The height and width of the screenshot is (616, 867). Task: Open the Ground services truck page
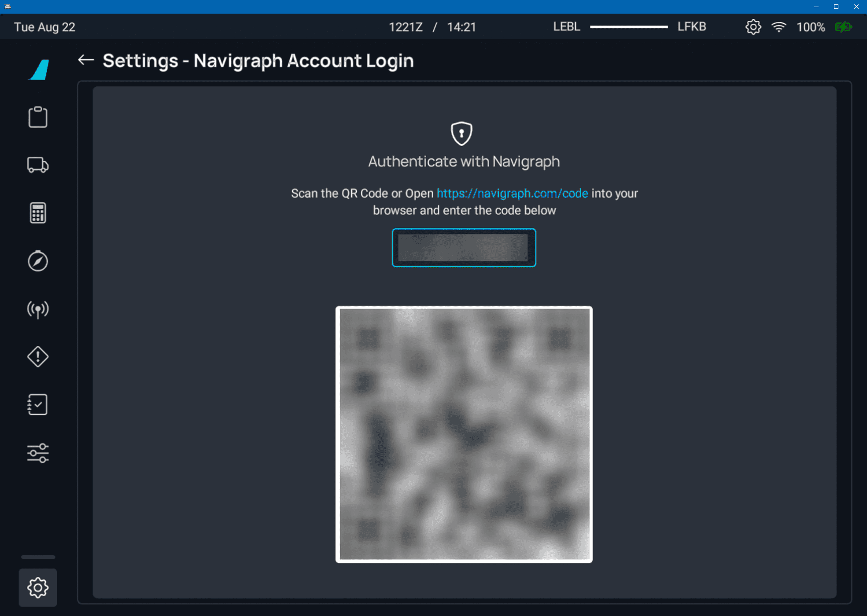coord(38,165)
